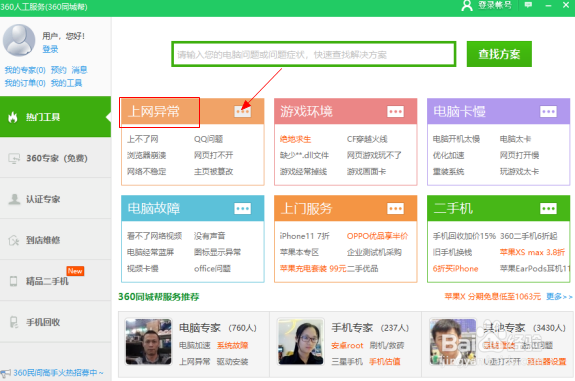The height and width of the screenshot is (381, 575).
Task: Select 网络不稳定 issue
Action: tap(146, 172)
